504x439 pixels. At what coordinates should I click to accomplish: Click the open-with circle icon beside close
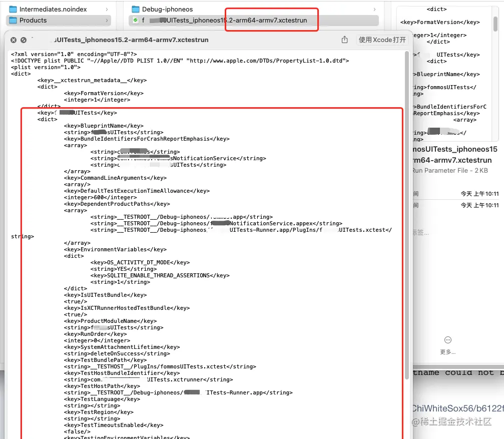click(24, 40)
